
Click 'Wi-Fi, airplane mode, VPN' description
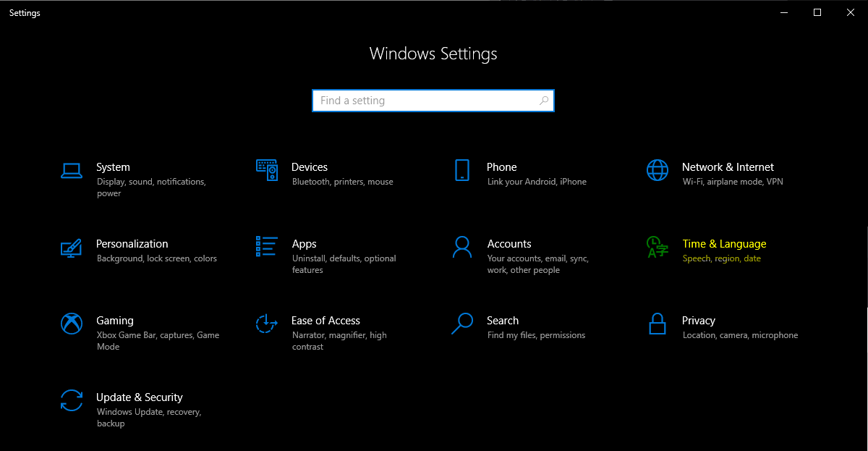[x=733, y=182]
